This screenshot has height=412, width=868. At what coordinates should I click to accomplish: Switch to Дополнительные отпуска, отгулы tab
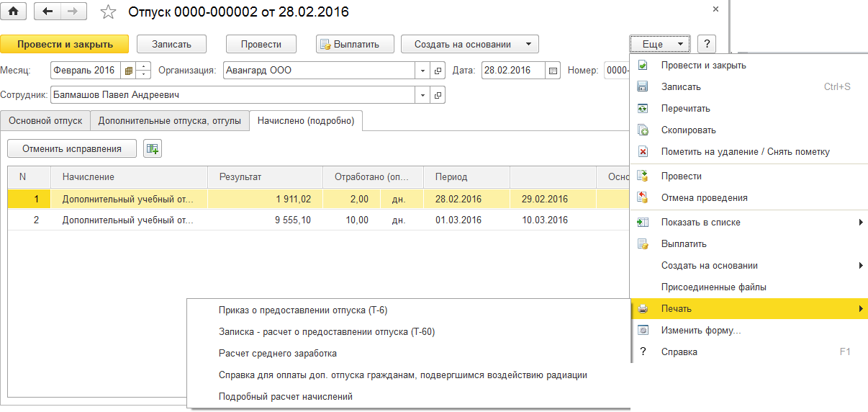(x=170, y=120)
